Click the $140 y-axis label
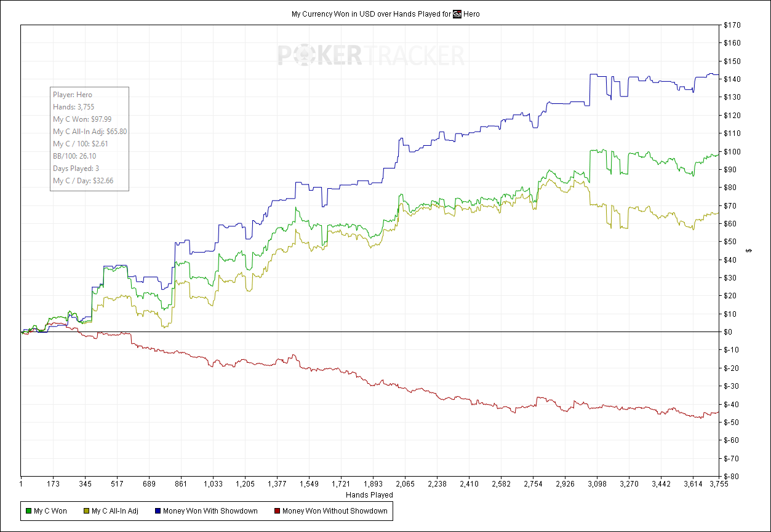This screenshot has width=771, height=532. 732,79
